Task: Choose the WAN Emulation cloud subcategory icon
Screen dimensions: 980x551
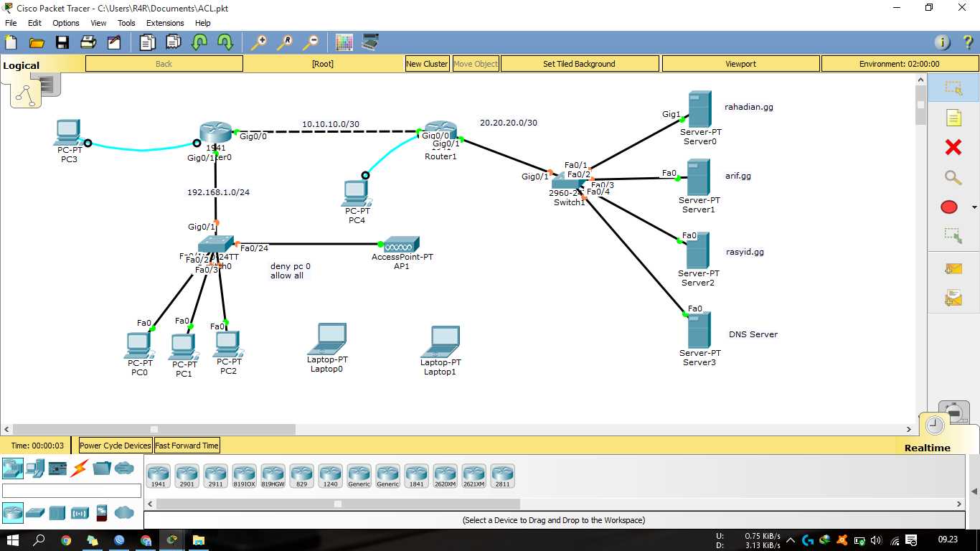Action: click(x=124, y=512)
